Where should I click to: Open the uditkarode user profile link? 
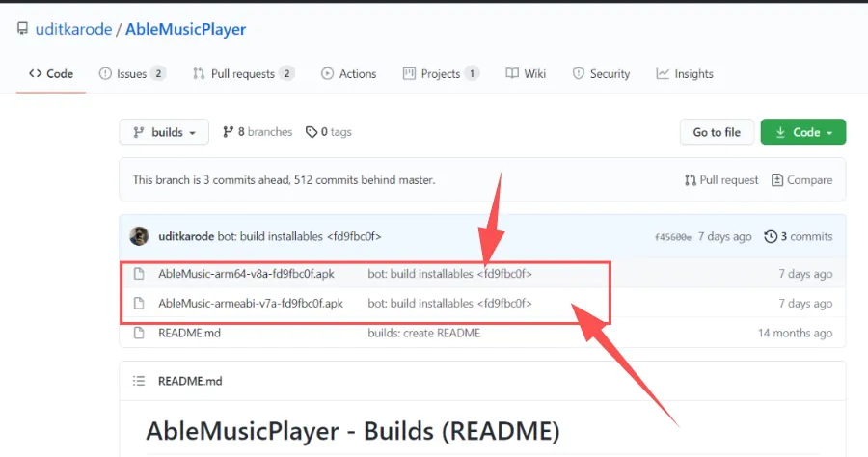click(73, 29)
